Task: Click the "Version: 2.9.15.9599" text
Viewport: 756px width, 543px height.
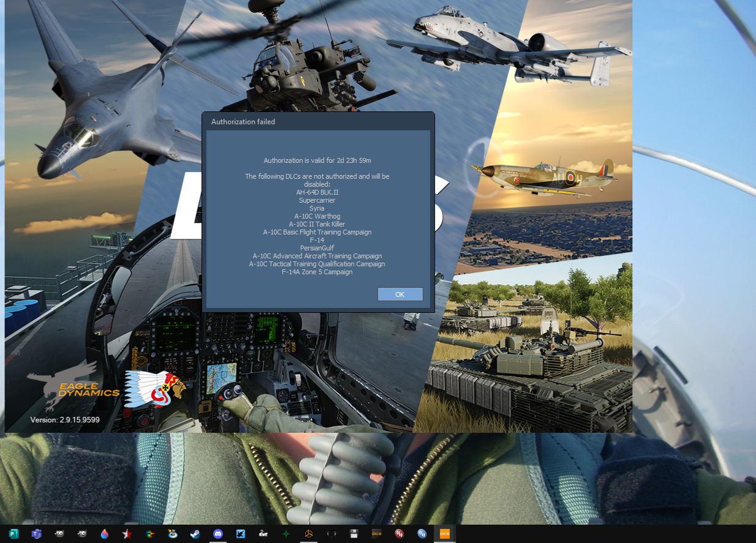Action: point(65,420)
